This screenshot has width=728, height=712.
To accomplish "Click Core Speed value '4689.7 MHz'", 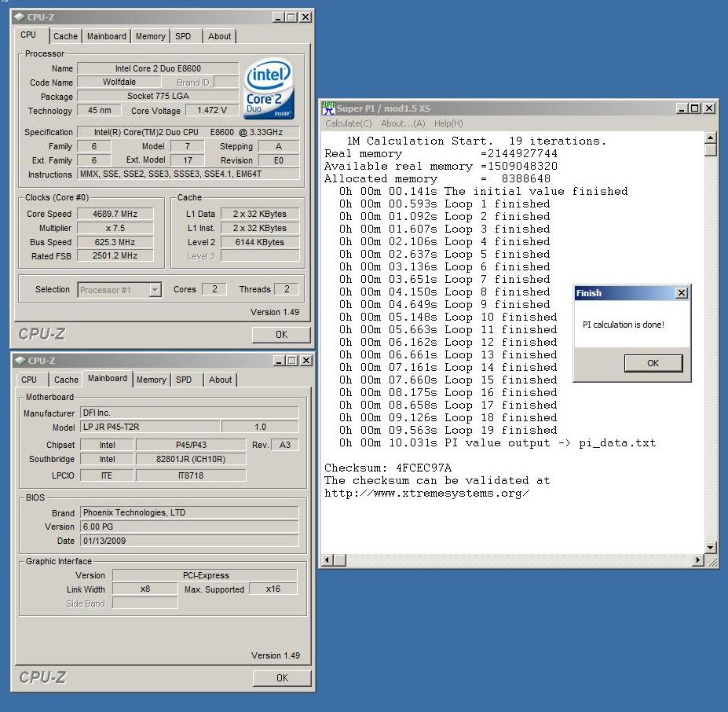I will click(115, 214).
